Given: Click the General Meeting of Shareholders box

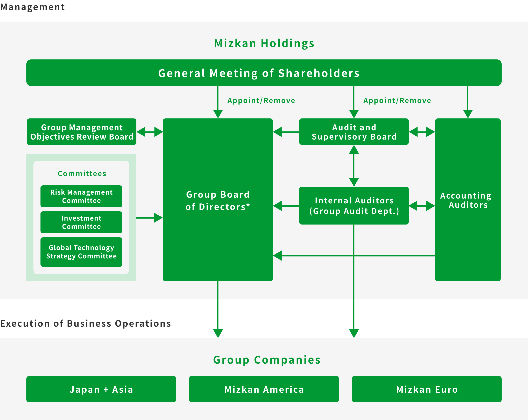Looking at the screenshot, I should click(x=264, y=73).
